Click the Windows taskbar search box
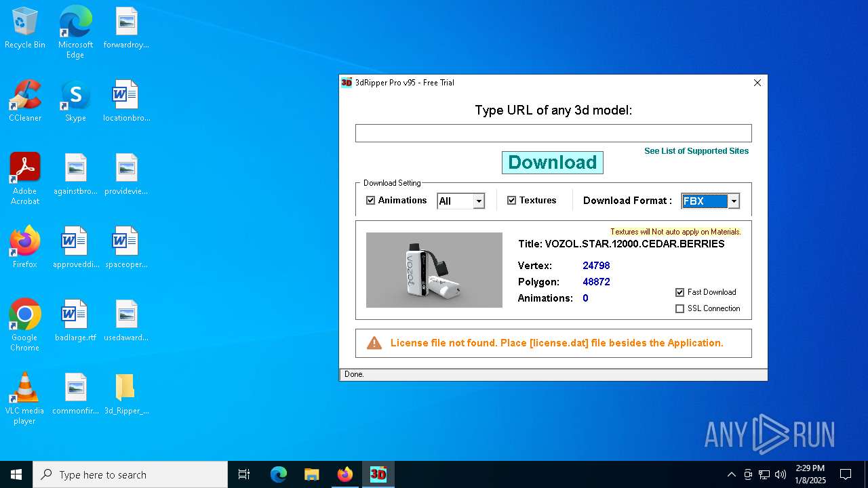This screenshot has width=868, height=488. 130,474
